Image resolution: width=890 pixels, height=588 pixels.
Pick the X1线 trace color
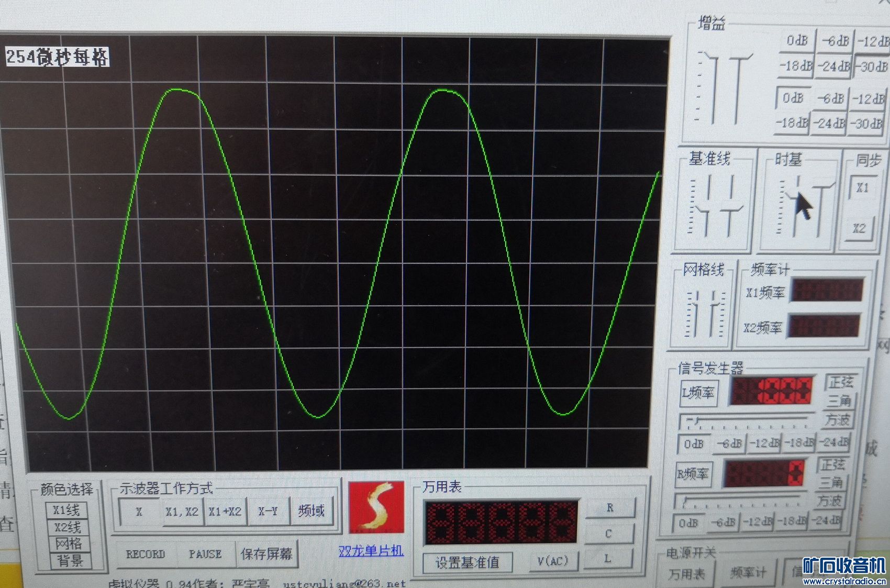[x=66, y=510]
